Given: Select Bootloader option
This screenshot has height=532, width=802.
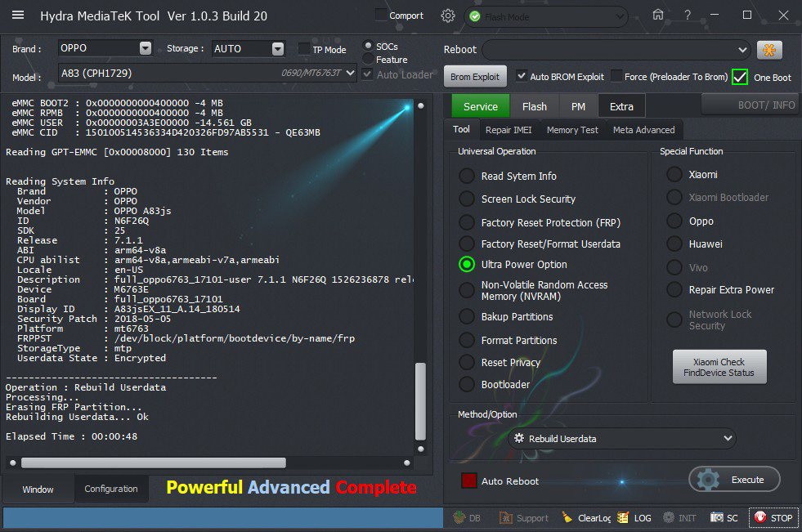Looking at the screenshot, I should [467, 384].
